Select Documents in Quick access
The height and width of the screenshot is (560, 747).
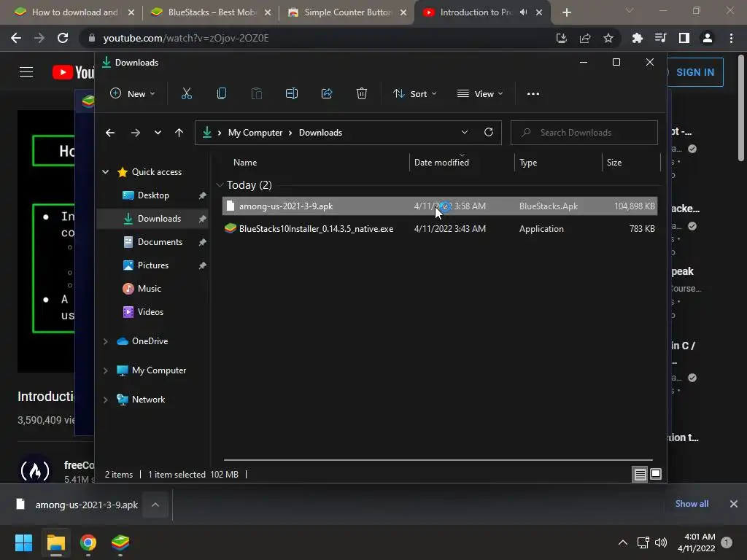click(x=160, y=242)
